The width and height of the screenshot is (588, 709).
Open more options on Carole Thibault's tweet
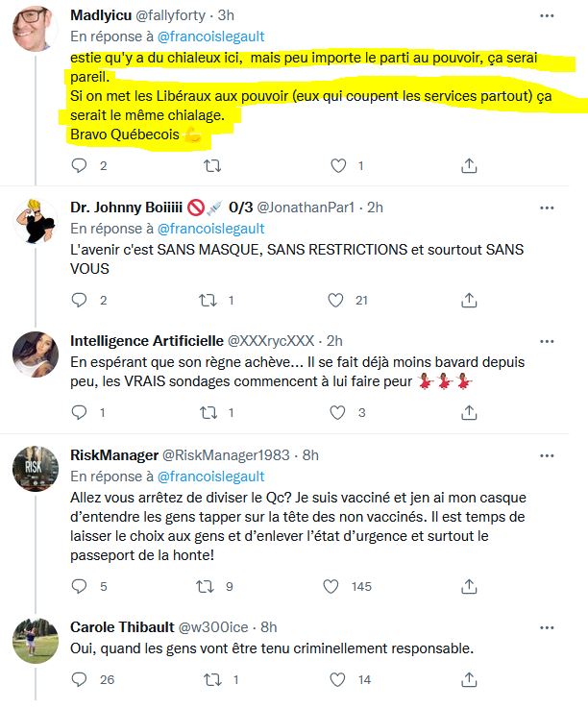point(547,626)
